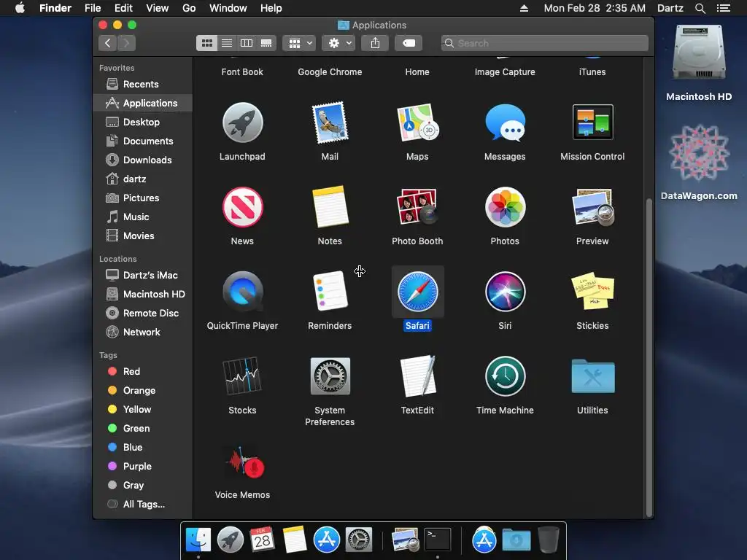
Task: Open the Dartz user menu
Action: (x=670, y=8)
